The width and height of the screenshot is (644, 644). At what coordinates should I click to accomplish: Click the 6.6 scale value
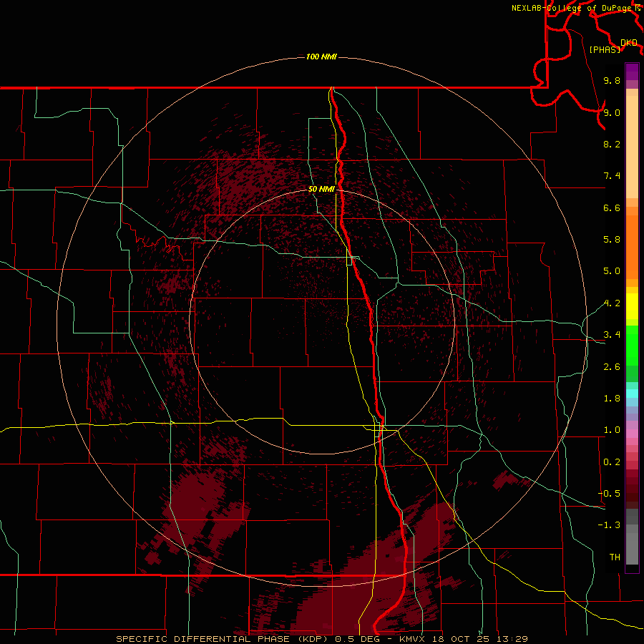pyautogui.click(x=612, y=208)
